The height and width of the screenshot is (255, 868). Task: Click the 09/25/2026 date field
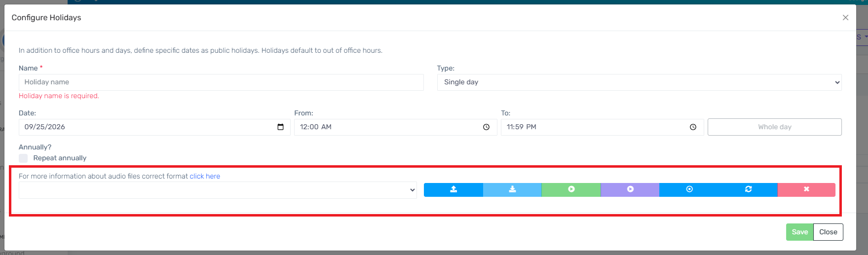pos(154,127)
